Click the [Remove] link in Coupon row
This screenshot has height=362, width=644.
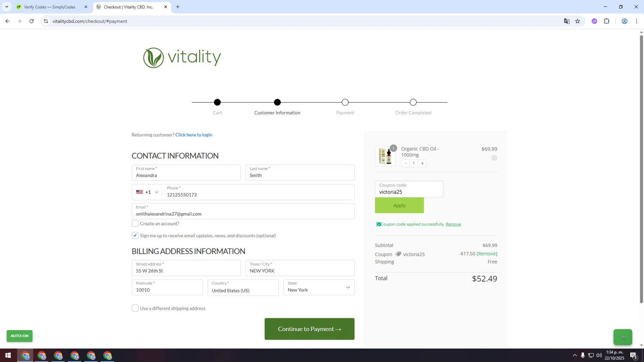[487, 254]
